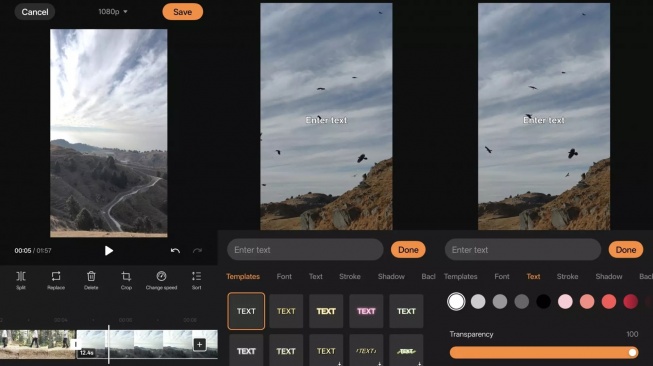Click the Cancel button
The height and width of the screenshot is (366, 653).
coord(35,12)
